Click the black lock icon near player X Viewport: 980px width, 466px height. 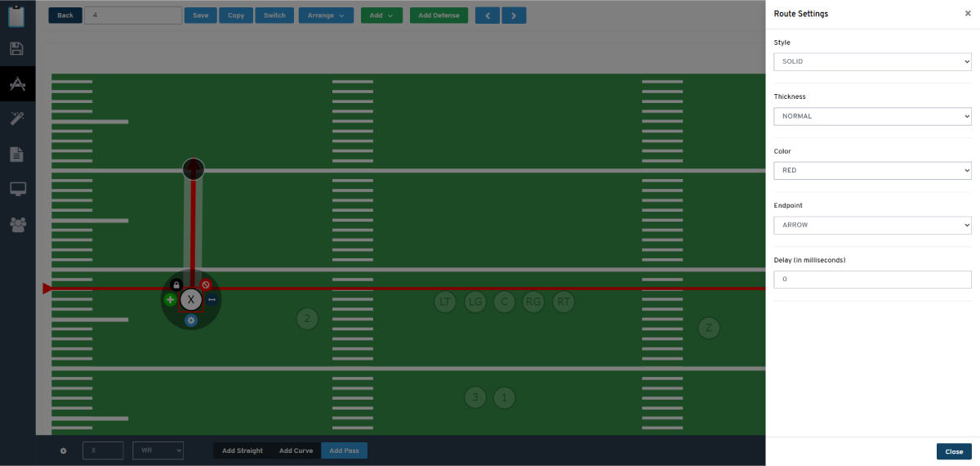[x=176, y=285]
